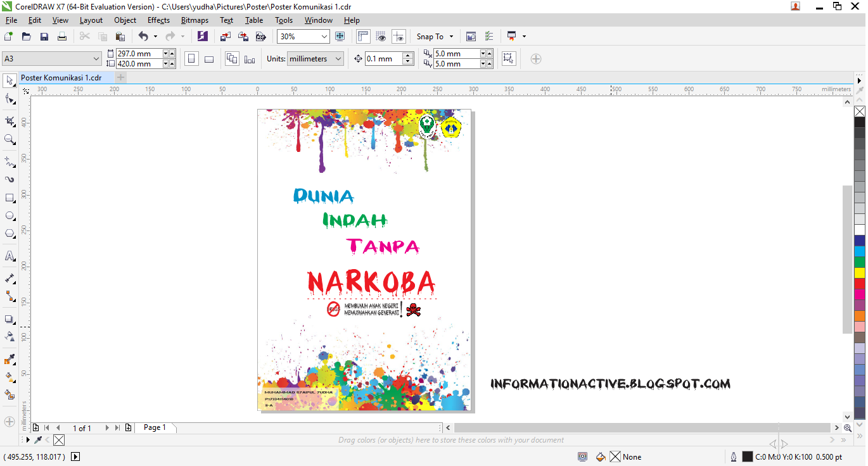
Task: Activate the Zoom tool
Action: pos(9,139)
